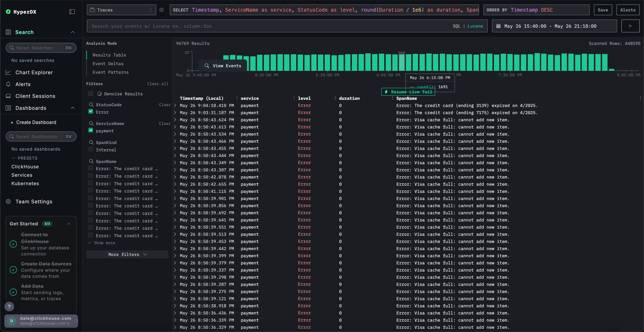644x332 pixels.
Task: Check the Internal SpanKind filter
Action: pyautogui.click(x=91, y=150)
